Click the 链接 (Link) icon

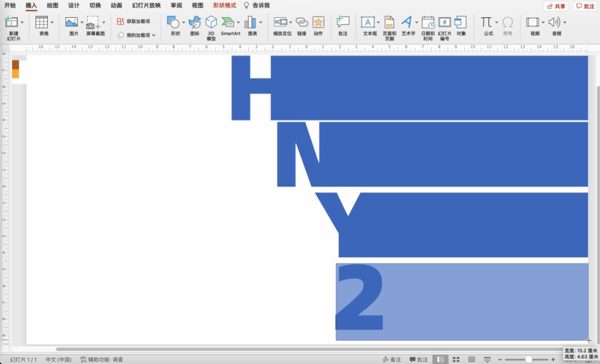coord(302,22)
